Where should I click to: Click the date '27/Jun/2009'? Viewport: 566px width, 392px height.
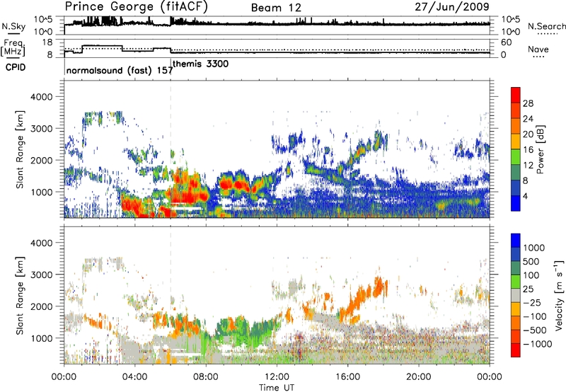452,6
